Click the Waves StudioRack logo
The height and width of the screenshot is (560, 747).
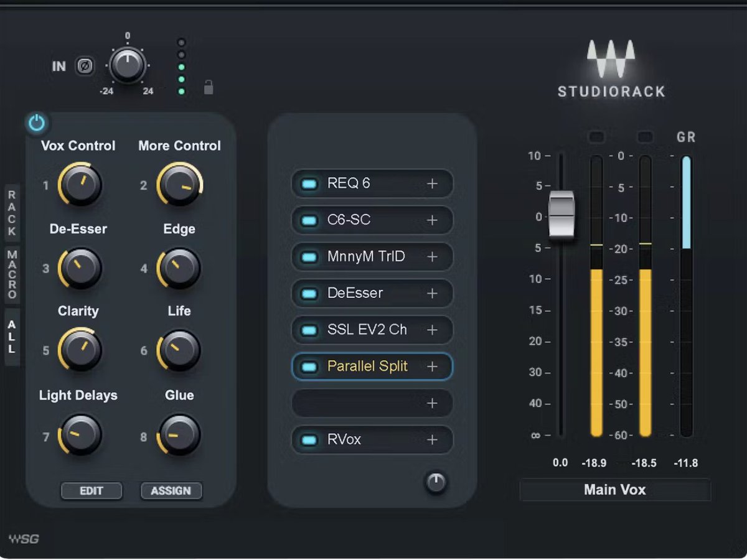(x=611, y=70)
